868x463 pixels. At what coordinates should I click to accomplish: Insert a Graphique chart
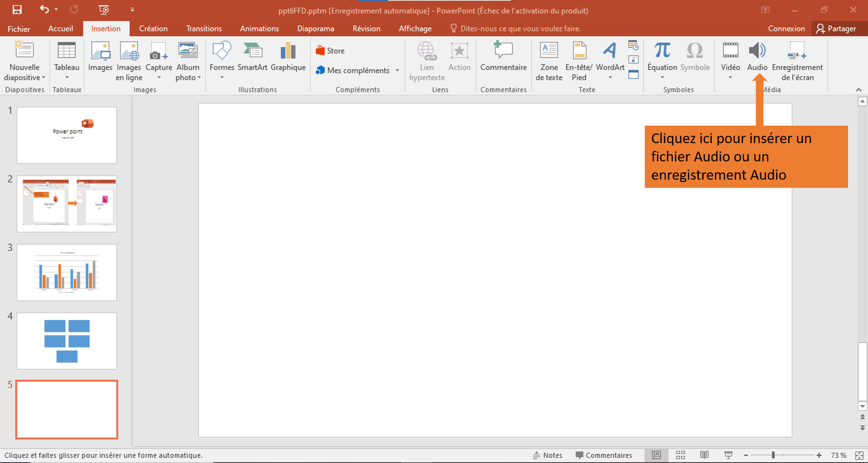[288, 56]
